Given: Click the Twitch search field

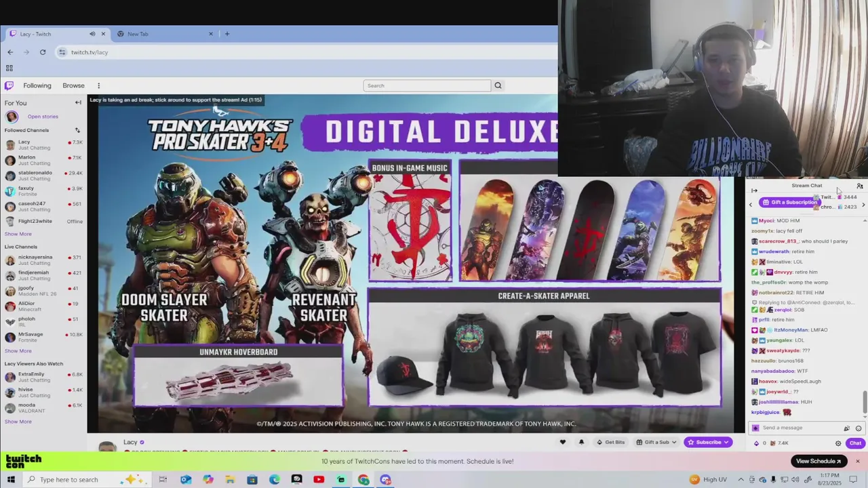Looking at the screenshot, I should pos(427,85).
